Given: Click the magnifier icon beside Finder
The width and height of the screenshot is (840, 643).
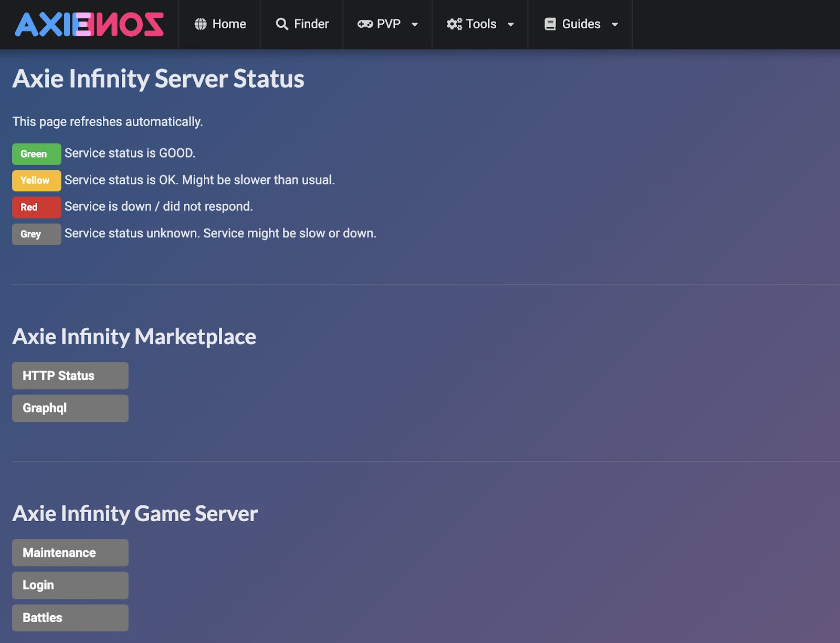Looking at the screenshot, I should pos(282,24).
